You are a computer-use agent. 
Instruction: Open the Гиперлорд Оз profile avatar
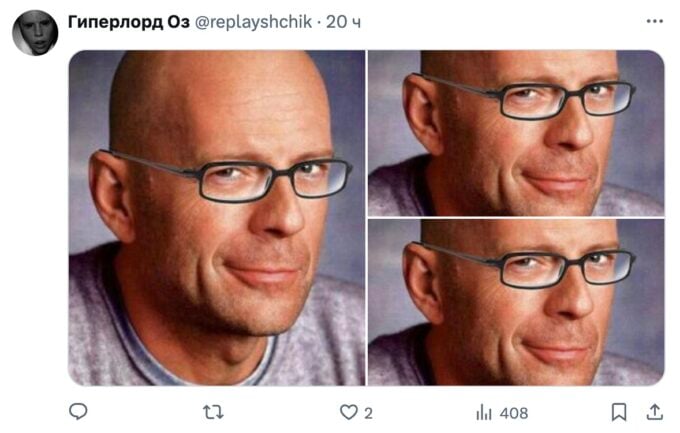click(x=35, y=33)
